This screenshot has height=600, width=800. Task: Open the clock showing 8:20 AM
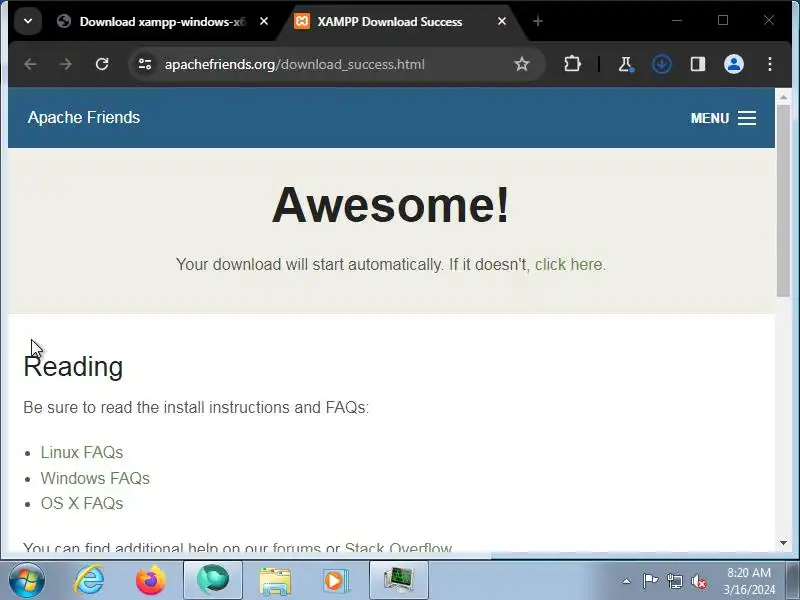click(748, 581)
